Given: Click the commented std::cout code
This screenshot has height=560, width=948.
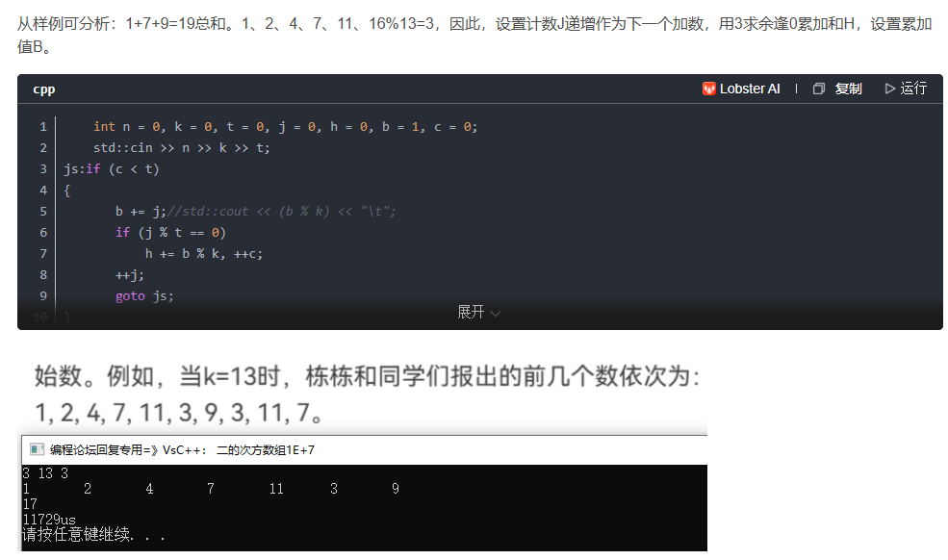Looking at the screenshot, I should point(282,212).
